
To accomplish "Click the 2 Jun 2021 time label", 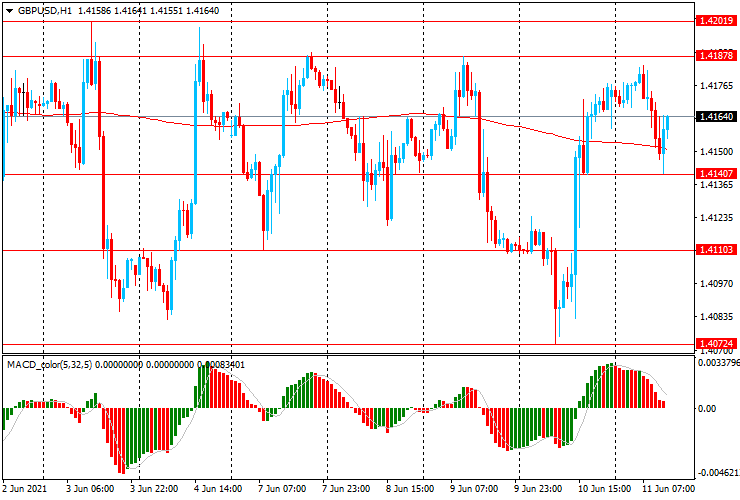I will tap(25, 488).
